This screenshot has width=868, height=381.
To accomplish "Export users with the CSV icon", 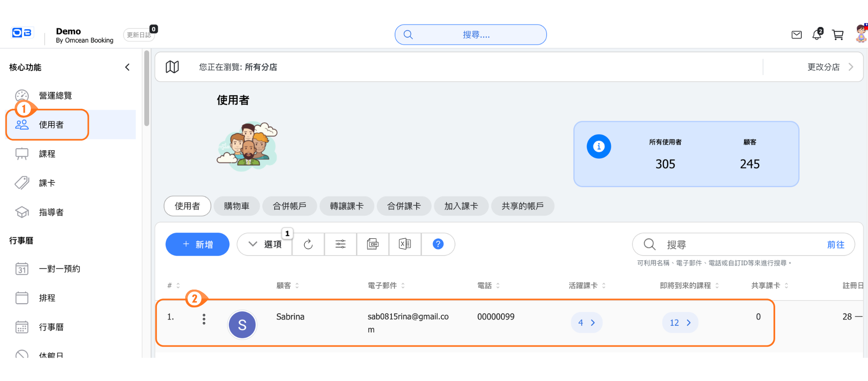I will pyautogui.click(x=373, y=244).
